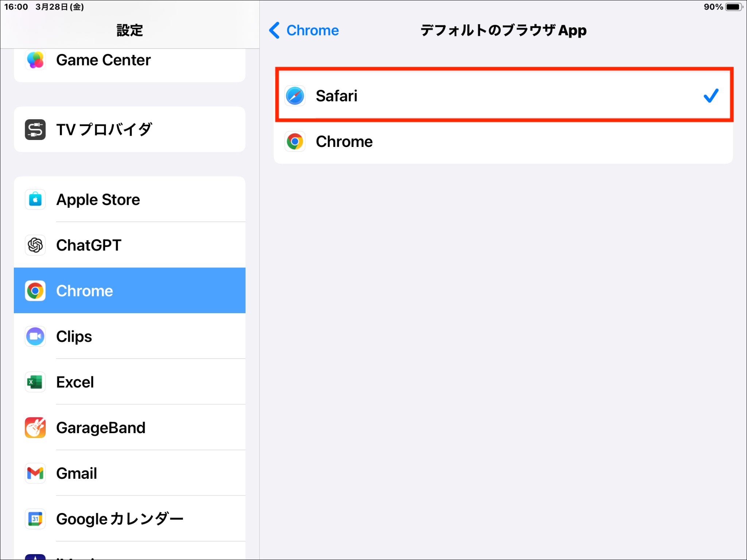Tap the GarageBand app icon

click(x=35, y=428)
